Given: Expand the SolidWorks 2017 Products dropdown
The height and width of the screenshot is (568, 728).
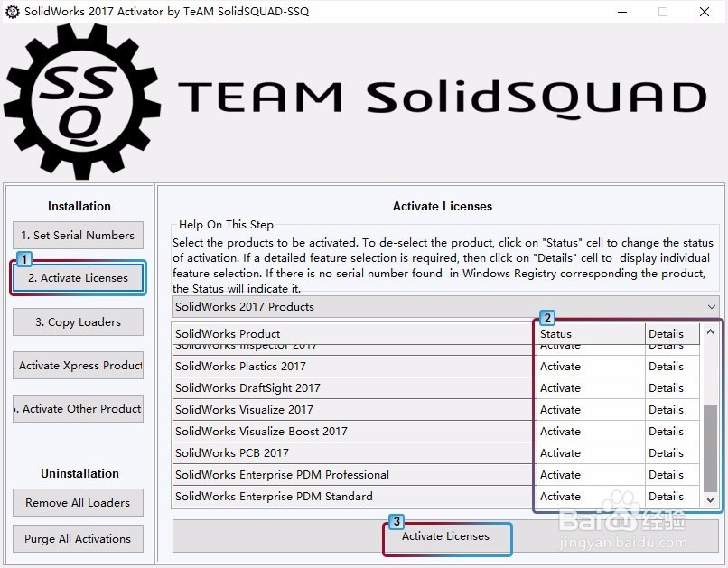Looking at the screenshot, I should tap(445, 307).
